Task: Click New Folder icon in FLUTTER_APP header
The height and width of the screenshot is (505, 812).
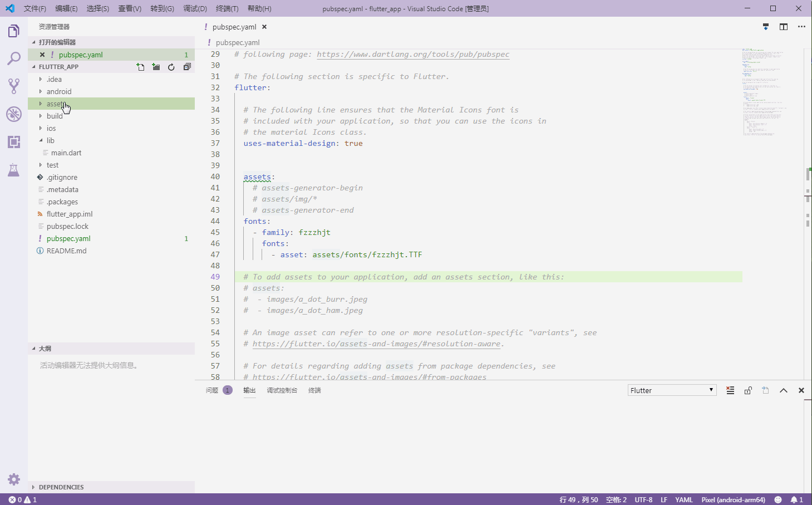Action: click(156, 67)
